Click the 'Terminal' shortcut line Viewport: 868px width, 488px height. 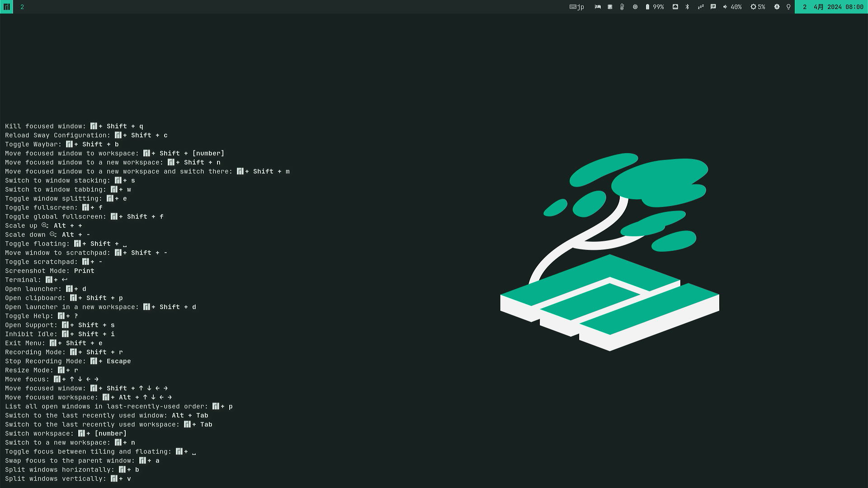[x=37, y=280]
